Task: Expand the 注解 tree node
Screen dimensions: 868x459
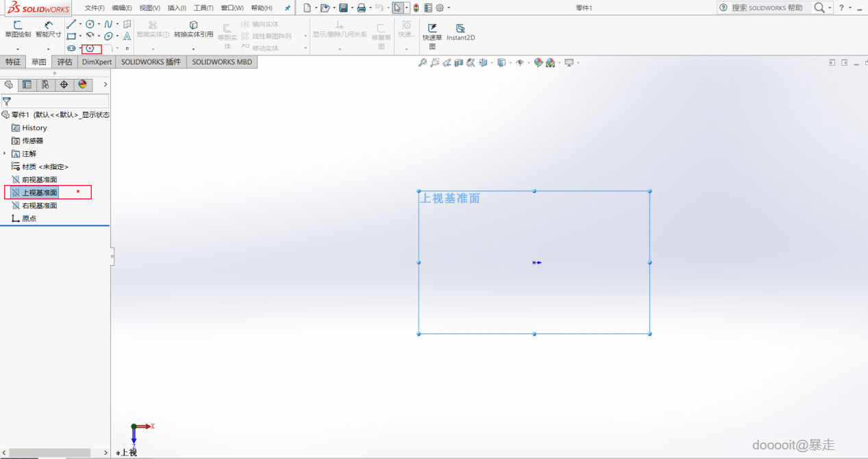Action: tap(4, 153)
